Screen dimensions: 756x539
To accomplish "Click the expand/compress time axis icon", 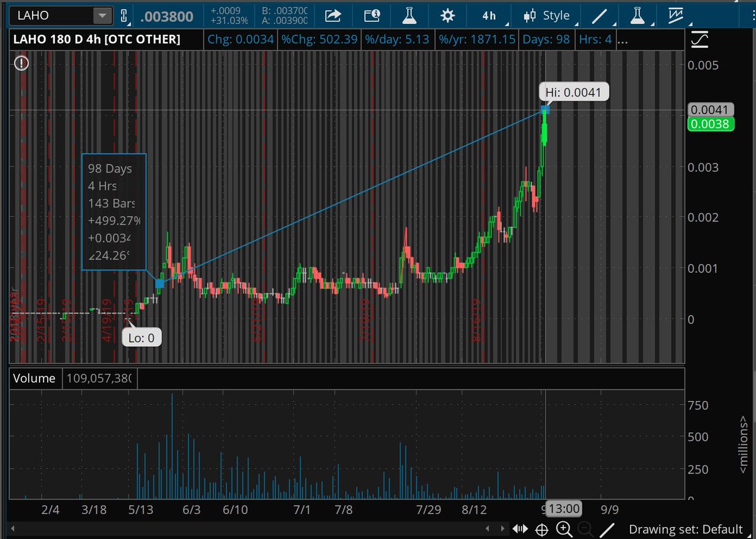I will pyautogui.click(x=520, y=529).
